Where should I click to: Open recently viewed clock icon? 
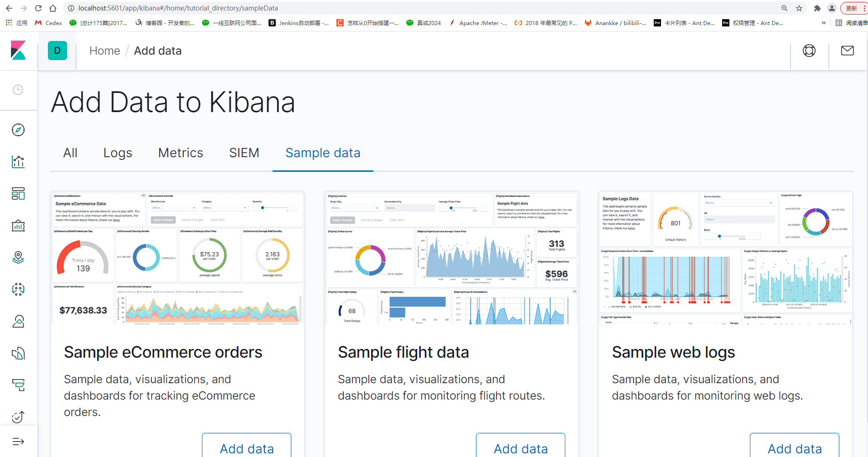18,90
